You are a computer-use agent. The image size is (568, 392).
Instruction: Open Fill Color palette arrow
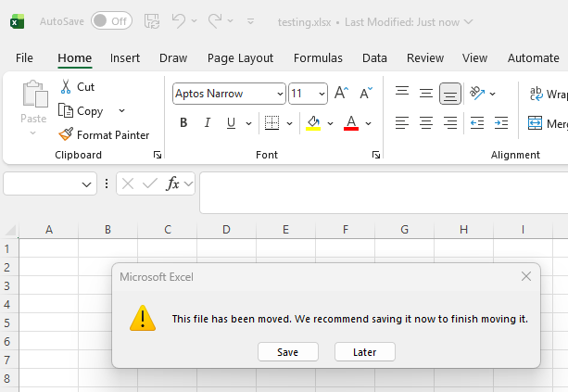click(x=331, y=123)
